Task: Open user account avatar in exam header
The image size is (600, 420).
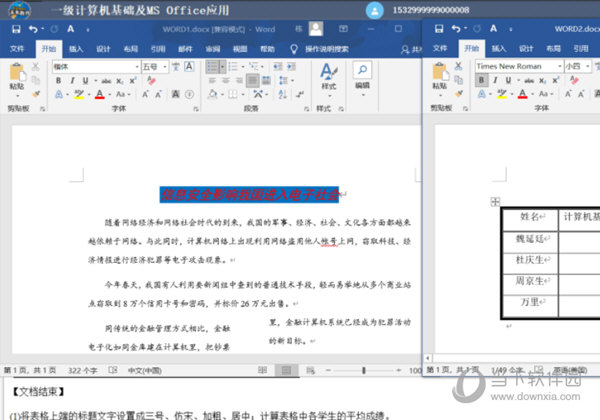Action: click(375, 10)
